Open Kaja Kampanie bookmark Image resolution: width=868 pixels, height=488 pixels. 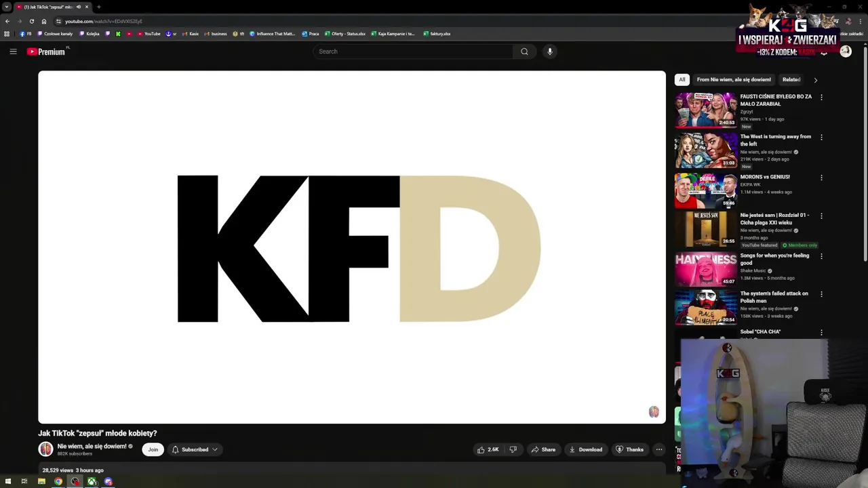[x=393, y=34]
